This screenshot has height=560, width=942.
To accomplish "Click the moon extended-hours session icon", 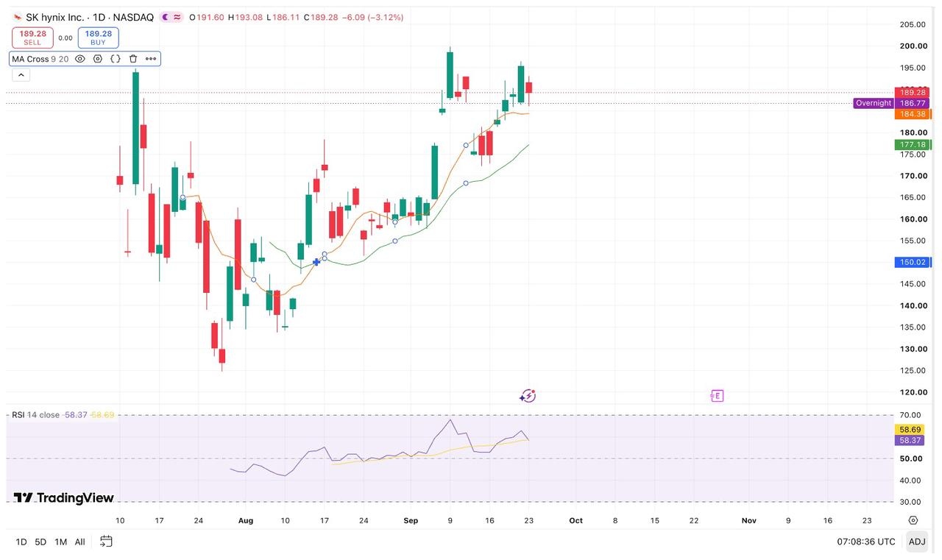I will pyautogui.click(x=165, y=17).
